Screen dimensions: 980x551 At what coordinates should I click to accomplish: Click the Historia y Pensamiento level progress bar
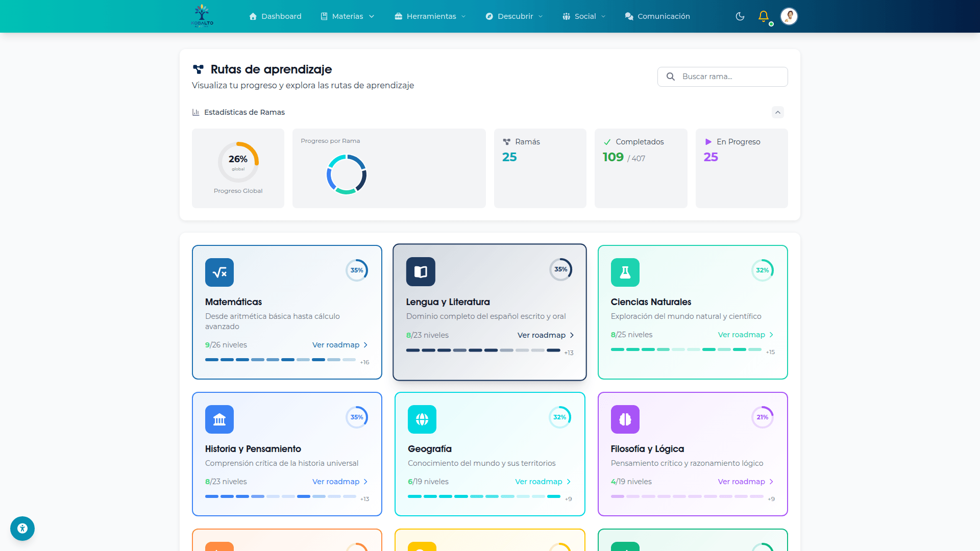coord(281,496)
